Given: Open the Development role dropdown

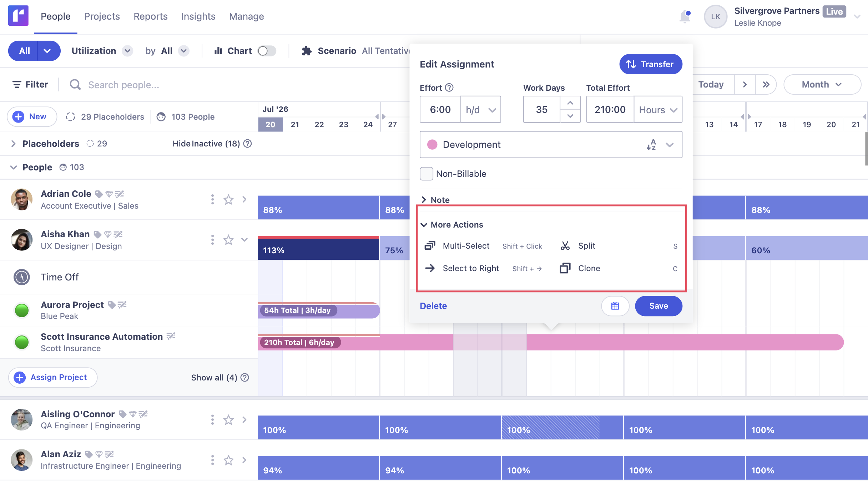Looking at the screenshot, I should coord(670,145).
